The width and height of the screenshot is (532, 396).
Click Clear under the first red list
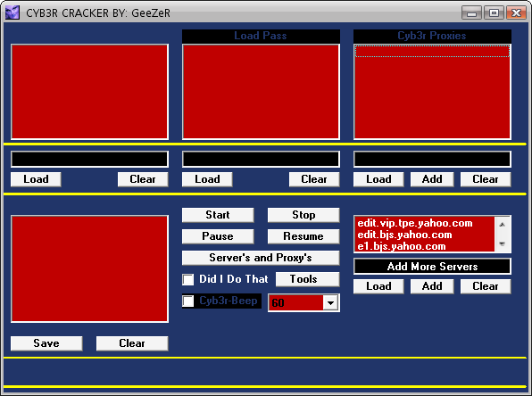coord(143,179)
